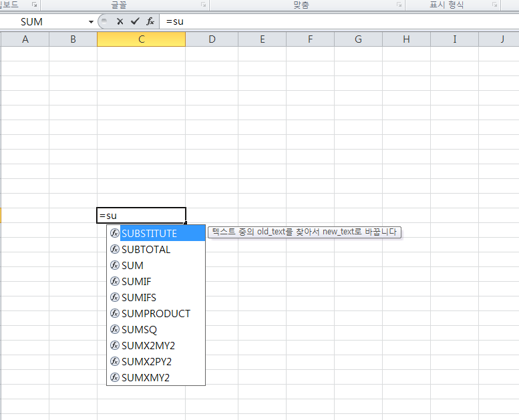Click fx icon beside SUBSTITUTE
The width and height of the screenshot is (519, 420).
(114, 233)
